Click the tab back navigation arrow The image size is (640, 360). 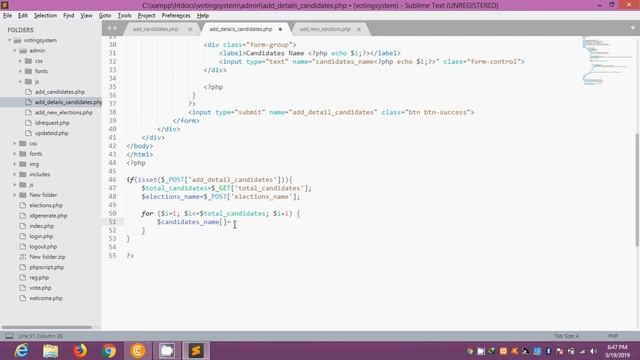(109, 28)
